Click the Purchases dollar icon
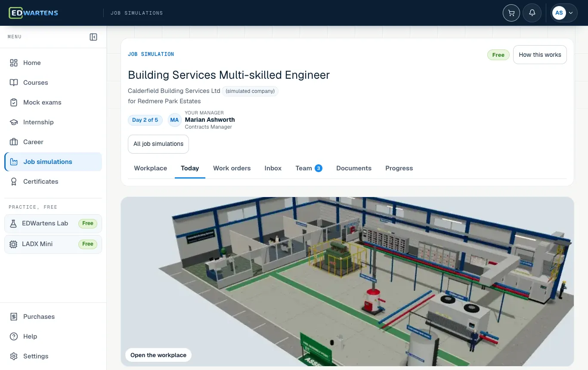 click(14, 317)
